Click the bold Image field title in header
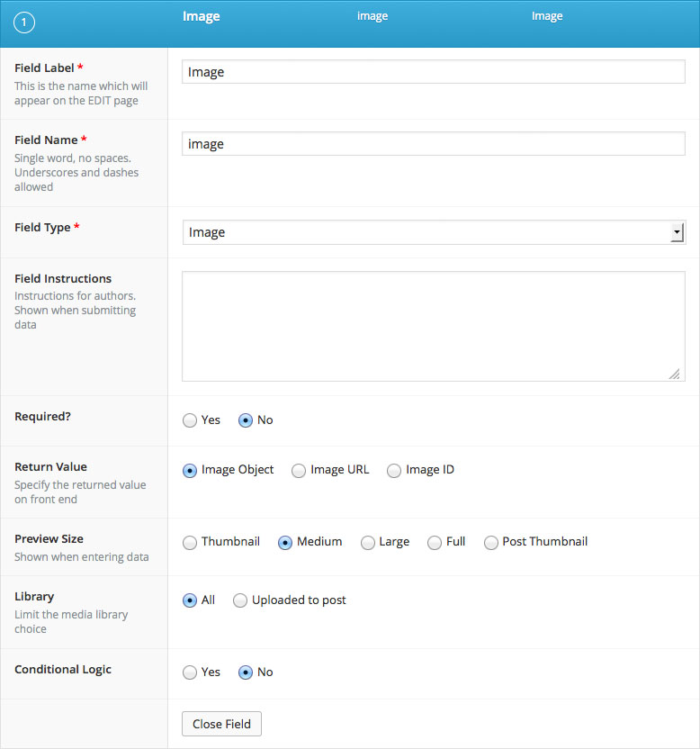 click(x=201, y=17)
